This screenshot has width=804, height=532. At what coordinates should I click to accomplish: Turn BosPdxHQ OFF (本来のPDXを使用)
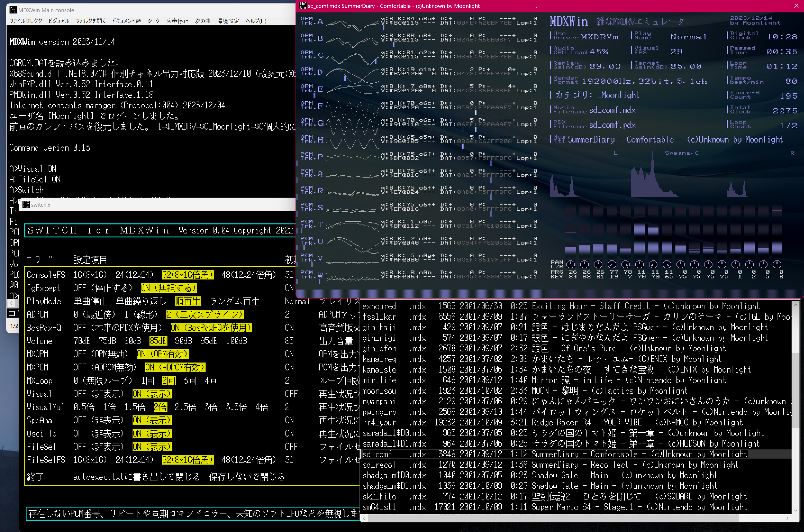coord(117,328)
